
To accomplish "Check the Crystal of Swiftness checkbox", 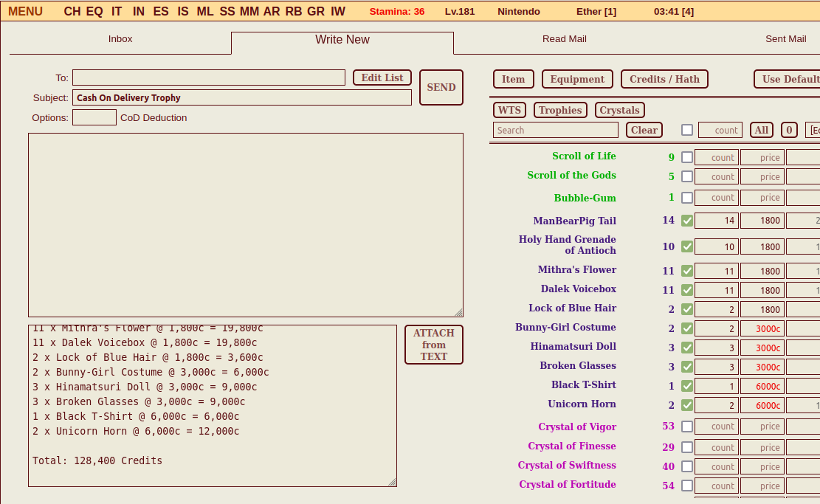I will 687,466.
